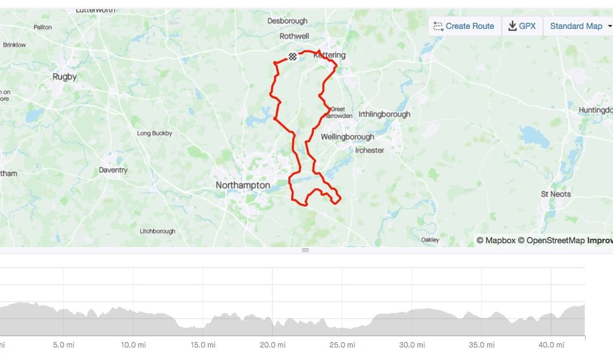
Task: Click the Create Route button
Action: [x=465, y=26]
